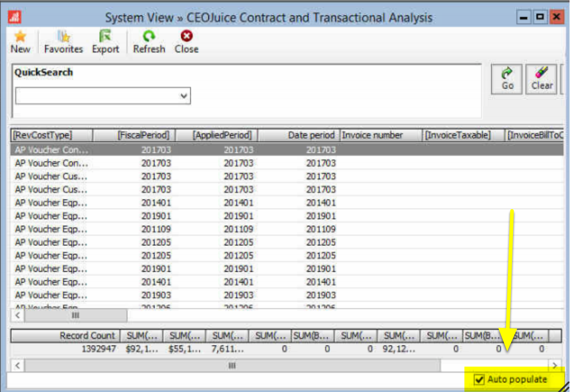Select the highlighted AP Voucher Con... row
This screenshot has width=571, height=392.
287,150
